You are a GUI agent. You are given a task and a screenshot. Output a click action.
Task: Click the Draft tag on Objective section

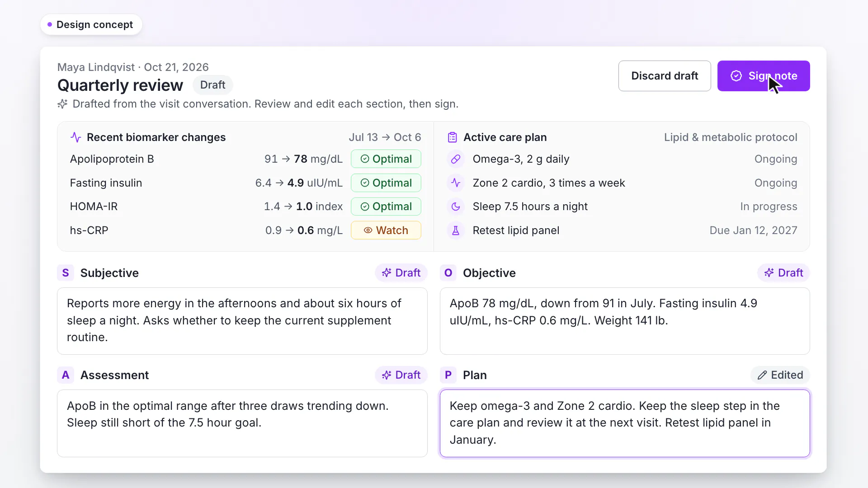783,273
